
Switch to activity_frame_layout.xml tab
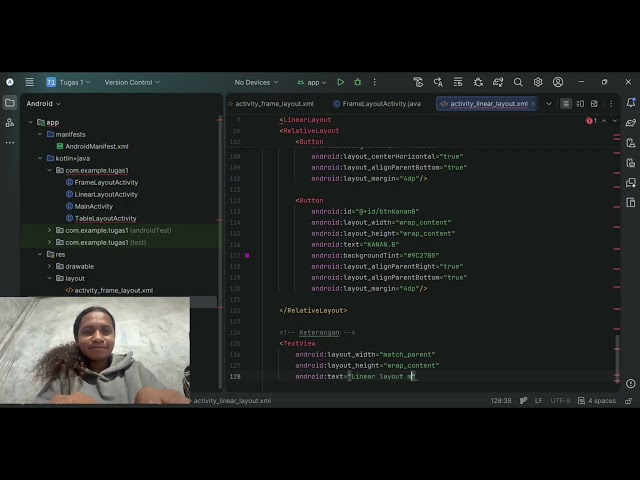(x=272, y=104)
